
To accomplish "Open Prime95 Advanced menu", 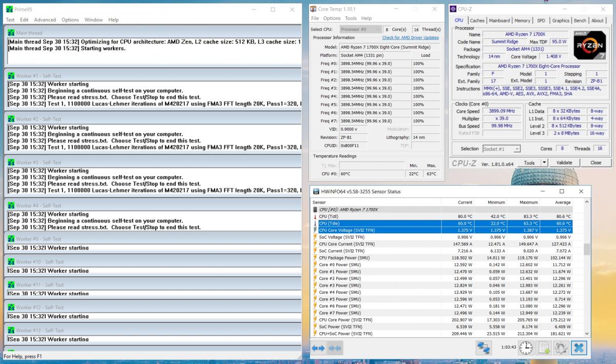I will tap(45, 20).
